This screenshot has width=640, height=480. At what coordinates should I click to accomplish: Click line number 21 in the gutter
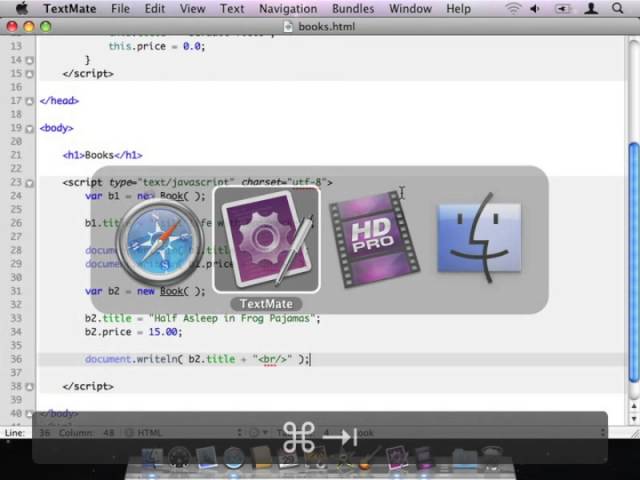pos(16,155)
